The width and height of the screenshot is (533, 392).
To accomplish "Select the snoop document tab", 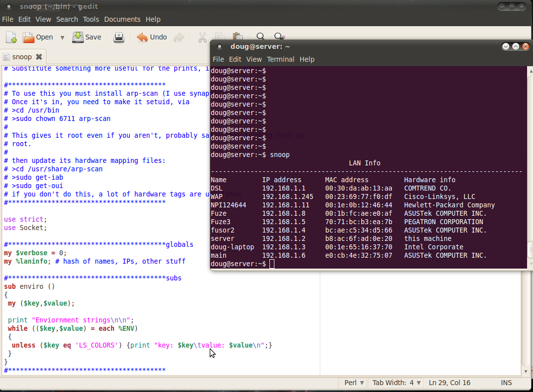I will click(x=22, y=57).
